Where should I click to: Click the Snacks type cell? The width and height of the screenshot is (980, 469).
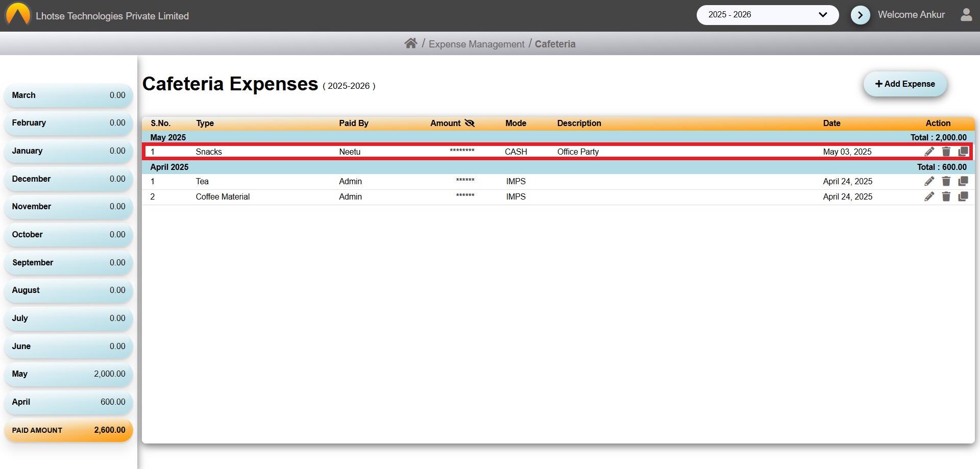pyautogui.click(x=209, y=152)
